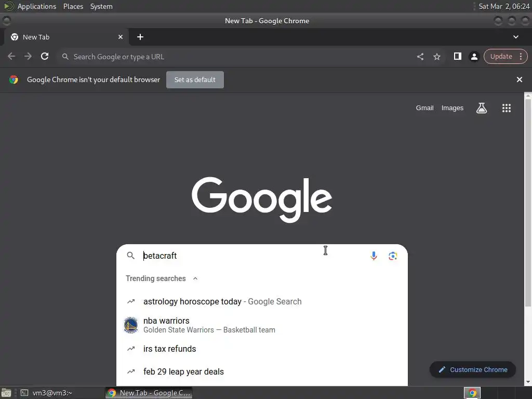Start voice search with the microphone icon
Viewport: 532px width, 399px height.
tap(374, 256)
